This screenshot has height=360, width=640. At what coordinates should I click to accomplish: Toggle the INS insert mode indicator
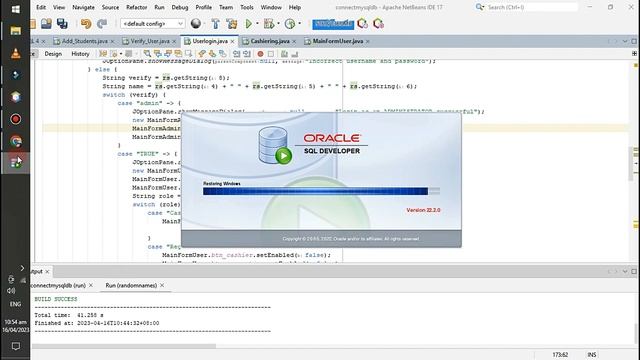tap(591, 355)
